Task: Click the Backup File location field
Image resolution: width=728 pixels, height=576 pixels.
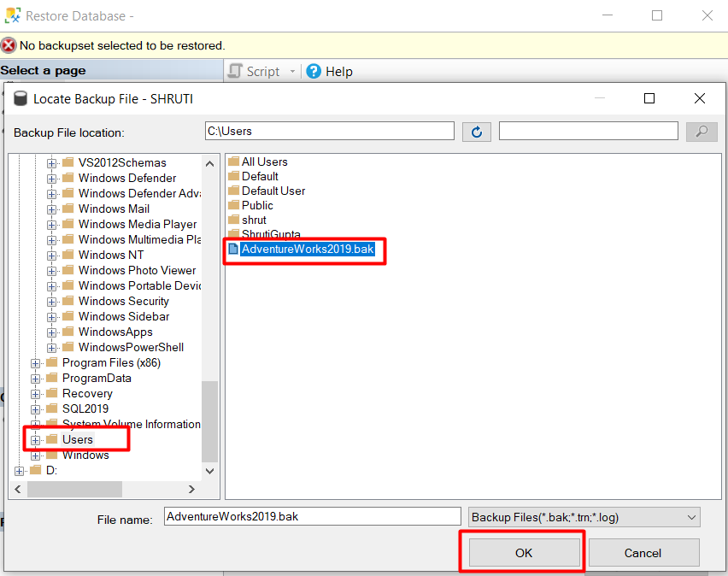Action: [330, 131]
